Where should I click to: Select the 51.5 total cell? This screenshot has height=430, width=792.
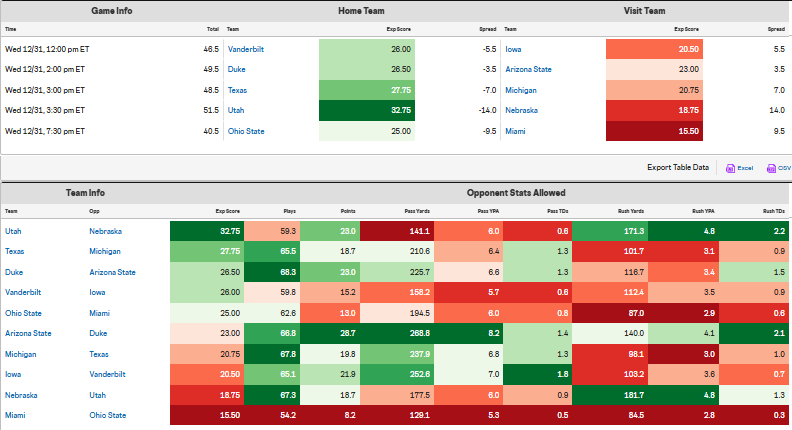click(x=211, y=110)
